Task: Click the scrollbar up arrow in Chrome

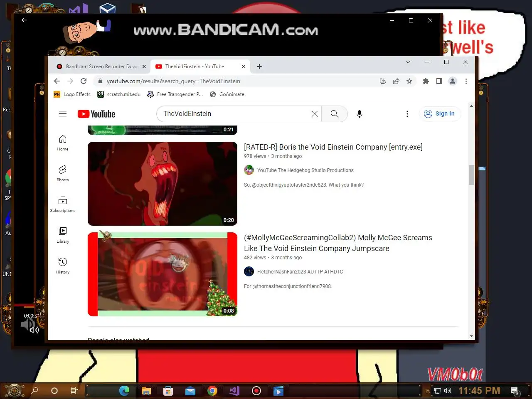Action: [x=471, y=106]
